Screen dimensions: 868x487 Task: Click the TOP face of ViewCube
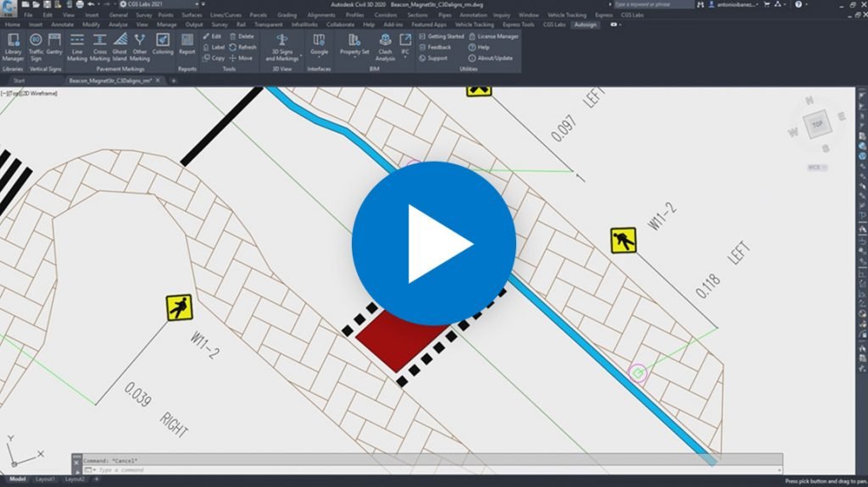817,125
